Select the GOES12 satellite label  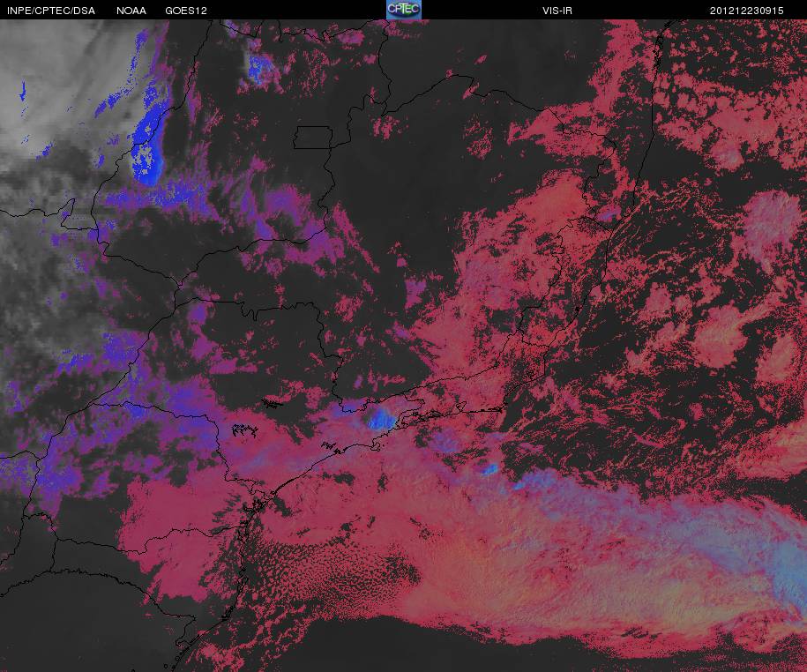(186, 11)
